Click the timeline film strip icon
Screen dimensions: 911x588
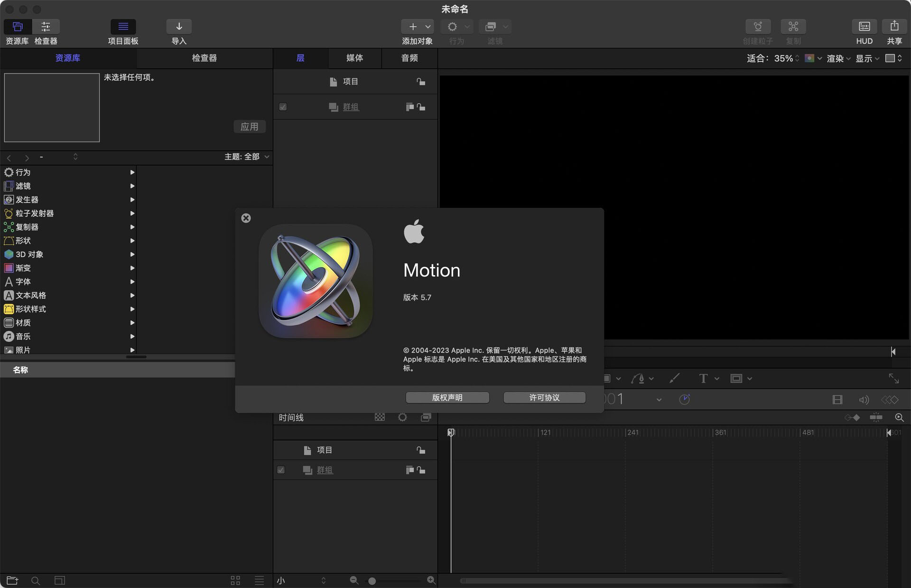pos(837,400)
